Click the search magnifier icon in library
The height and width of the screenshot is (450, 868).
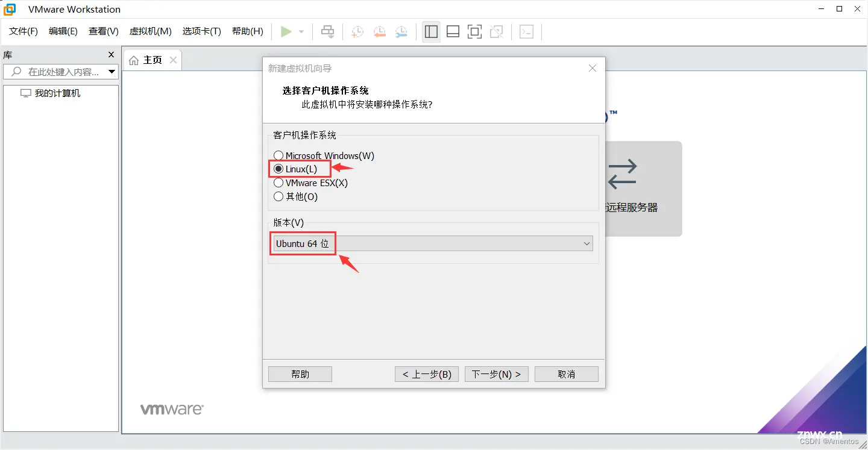[x=16, y=72]
